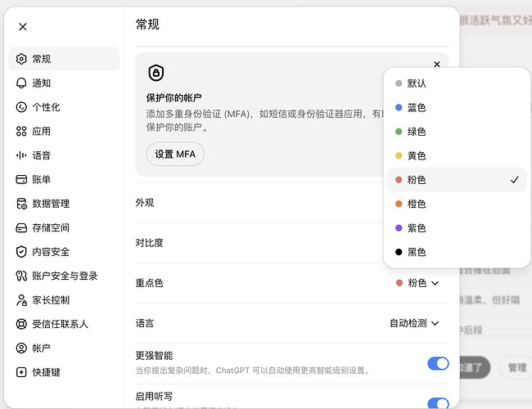Click the 数据管理 database icon
The image size is (532, 409).
point(21,204)
